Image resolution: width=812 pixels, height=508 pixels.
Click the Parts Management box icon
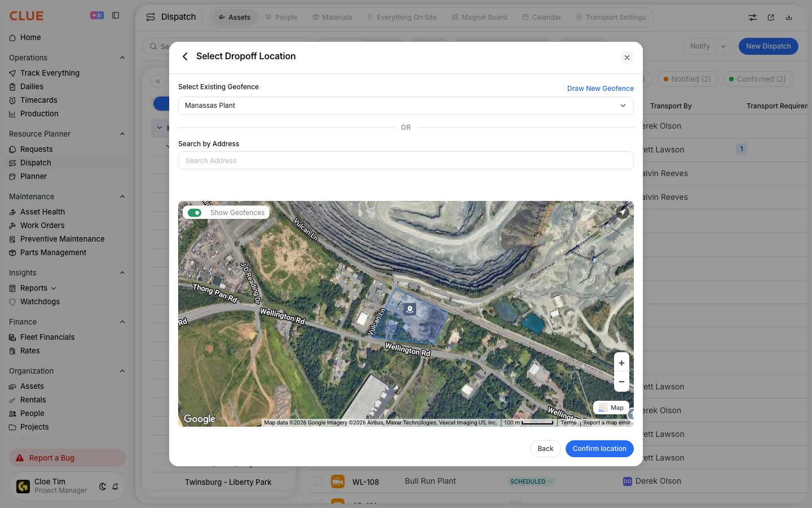12,252
